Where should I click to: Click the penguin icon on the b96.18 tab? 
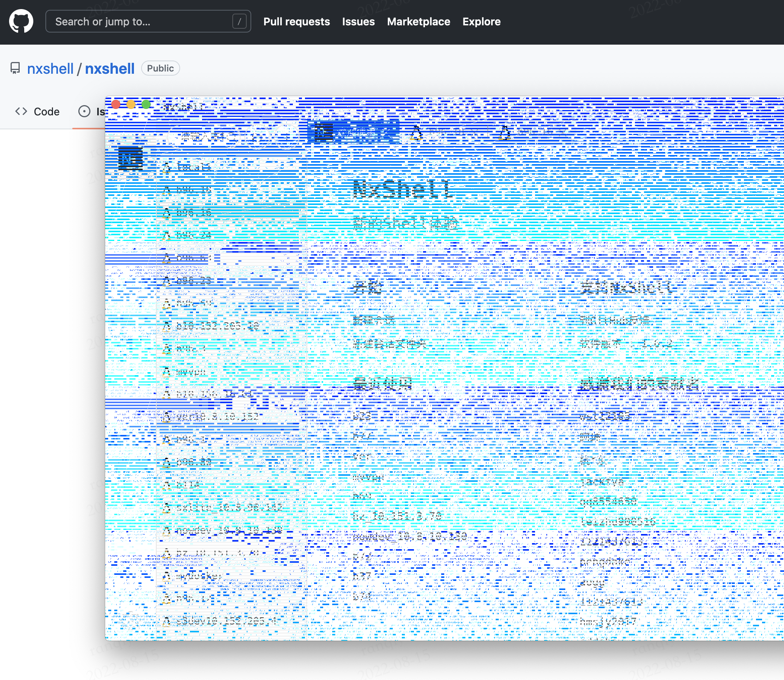[166, 190]
